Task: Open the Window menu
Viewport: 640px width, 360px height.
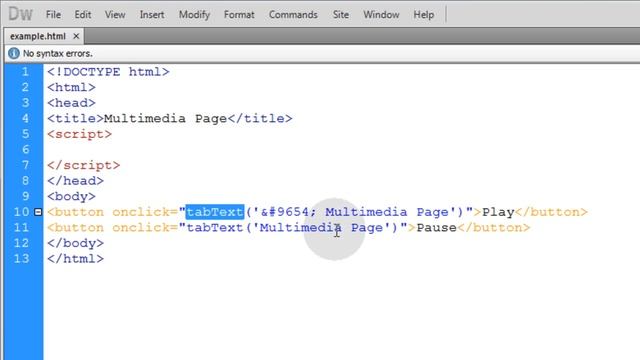Action: [381, 15]
